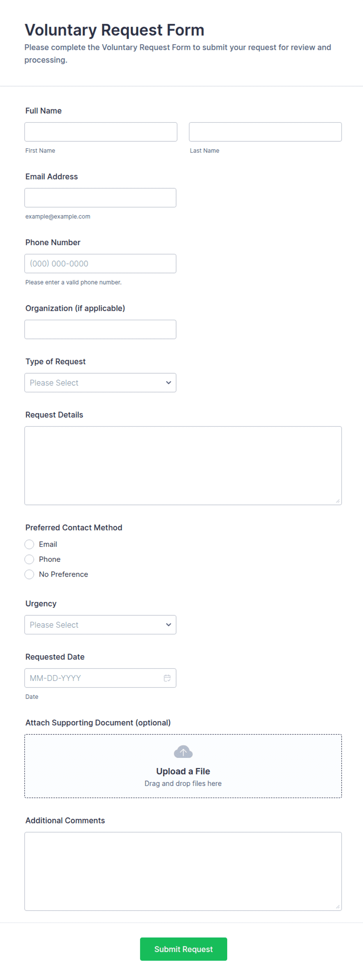Click the cloud upload icon
This screenshot has height=980, width=363.
(x=183, y=752)
